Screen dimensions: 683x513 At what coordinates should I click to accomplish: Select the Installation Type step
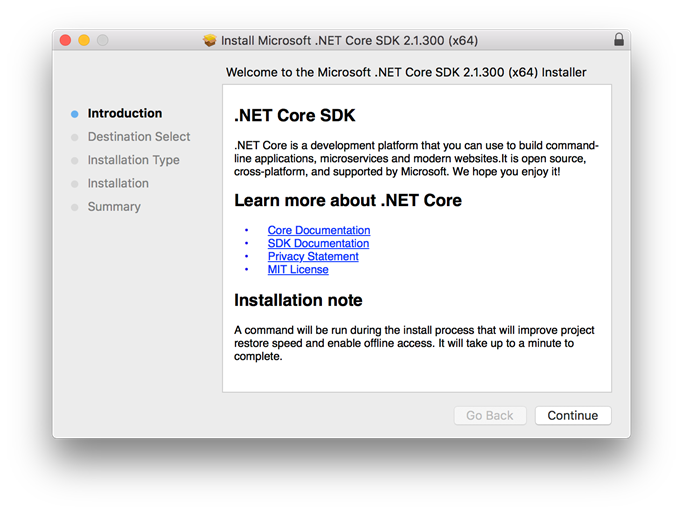tap(133, 160)
